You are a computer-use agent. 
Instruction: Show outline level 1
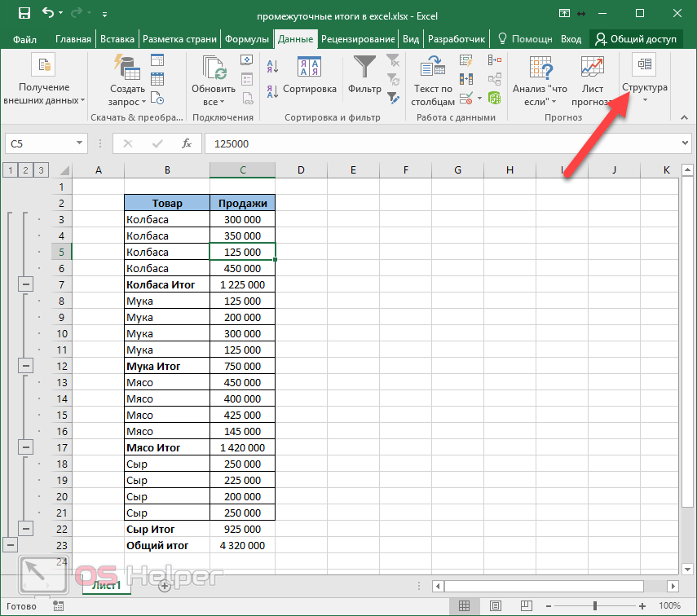[x=11, y=169]
